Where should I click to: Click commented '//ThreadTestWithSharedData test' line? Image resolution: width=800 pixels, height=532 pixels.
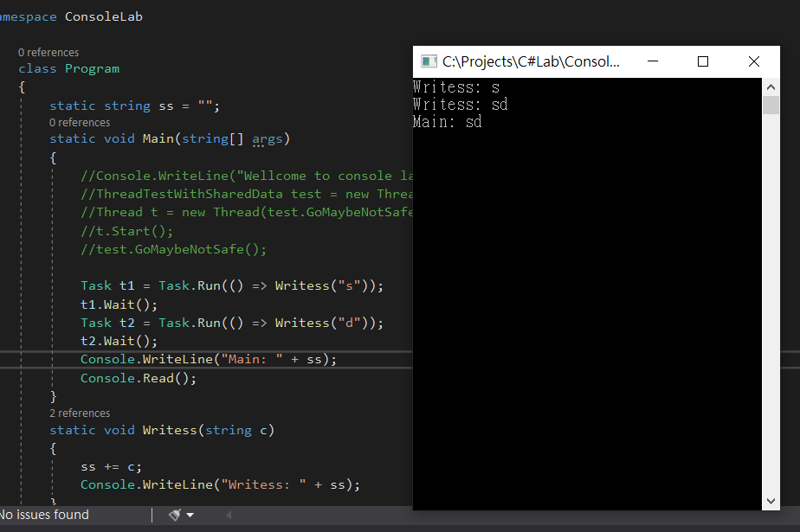[247, 194]
